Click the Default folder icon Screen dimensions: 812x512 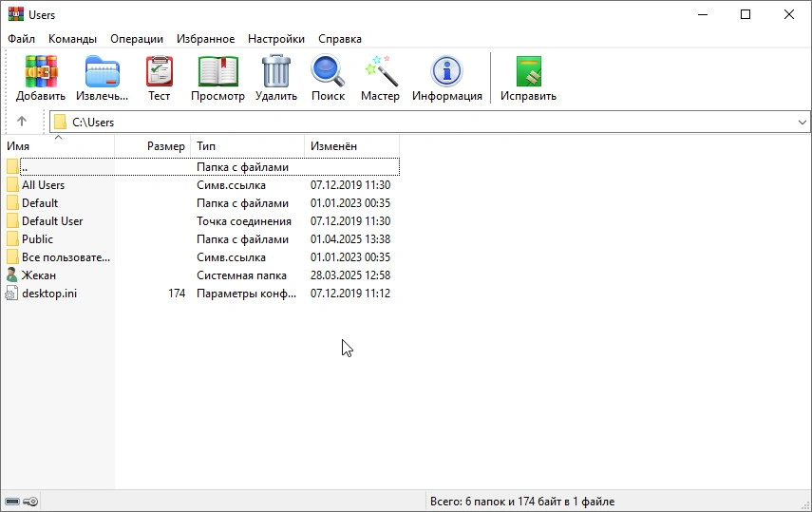[x=12, y=203]
